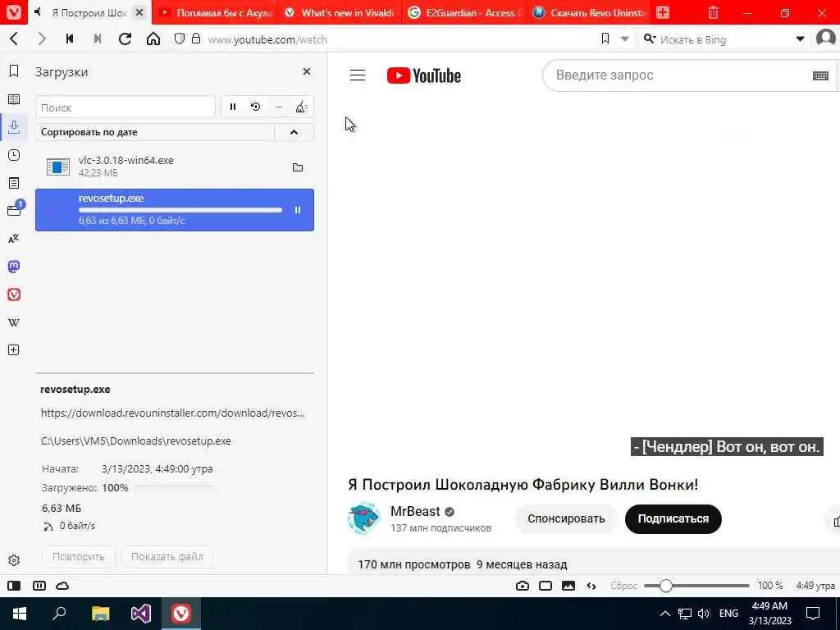The width and height of the screenshot is (840, 630).
Task: Click the rewind history button
Action: point(70,39)
